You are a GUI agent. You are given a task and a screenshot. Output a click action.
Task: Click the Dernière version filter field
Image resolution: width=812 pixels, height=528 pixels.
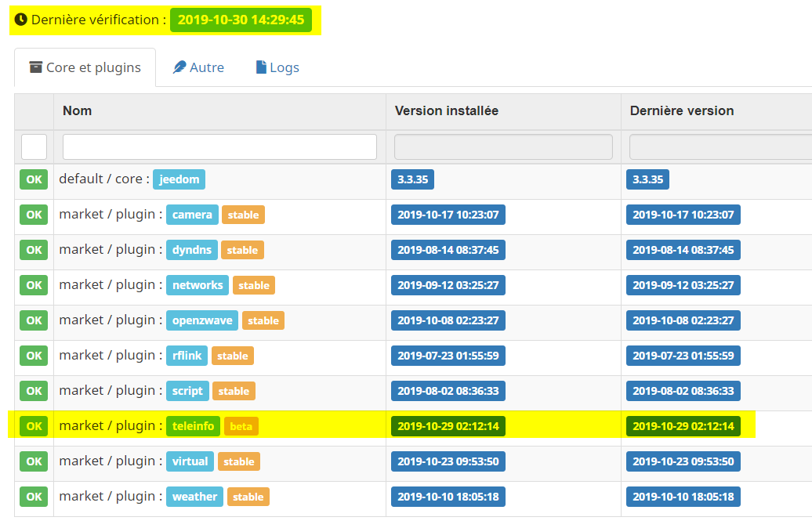tap(720, 147)
